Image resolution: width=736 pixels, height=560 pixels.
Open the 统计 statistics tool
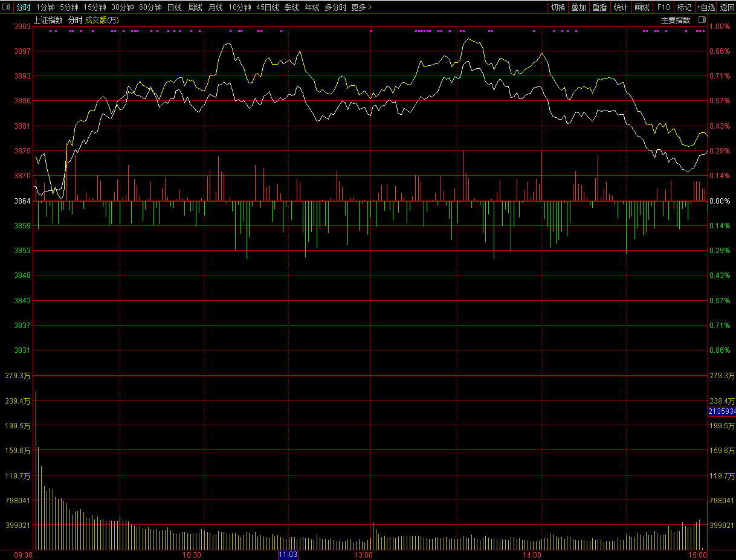pos(620,7)
